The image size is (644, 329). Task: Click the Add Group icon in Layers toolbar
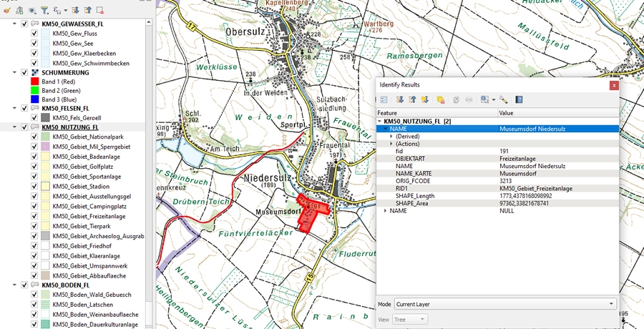click(x=19, y=10)
